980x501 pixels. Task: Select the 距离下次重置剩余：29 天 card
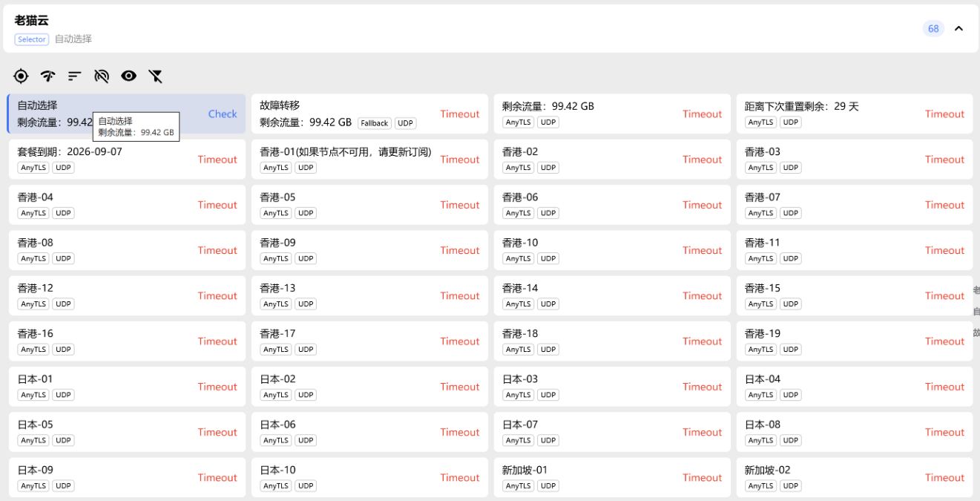point(855,114)
